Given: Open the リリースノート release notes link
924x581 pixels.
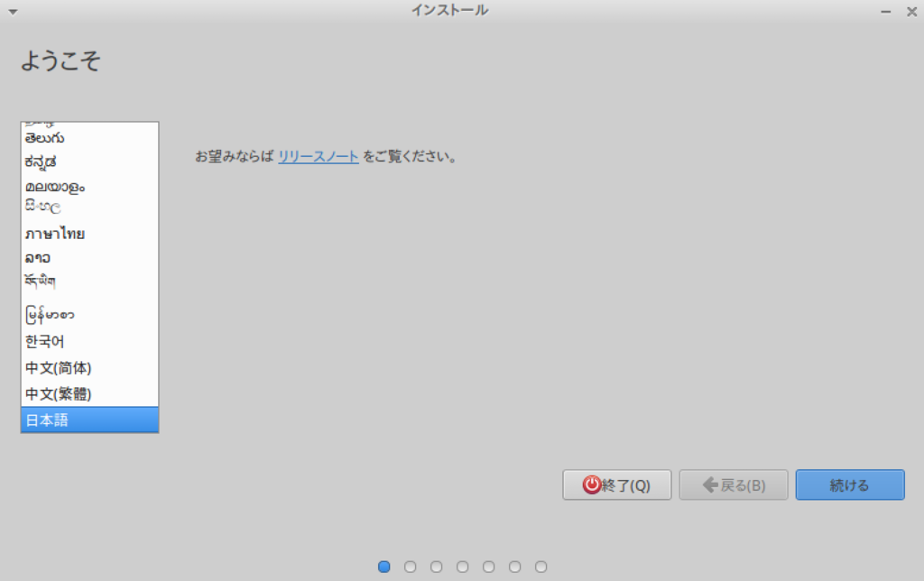Looking at the screenshot, I should pyautogui.click(x=318, y=155).
